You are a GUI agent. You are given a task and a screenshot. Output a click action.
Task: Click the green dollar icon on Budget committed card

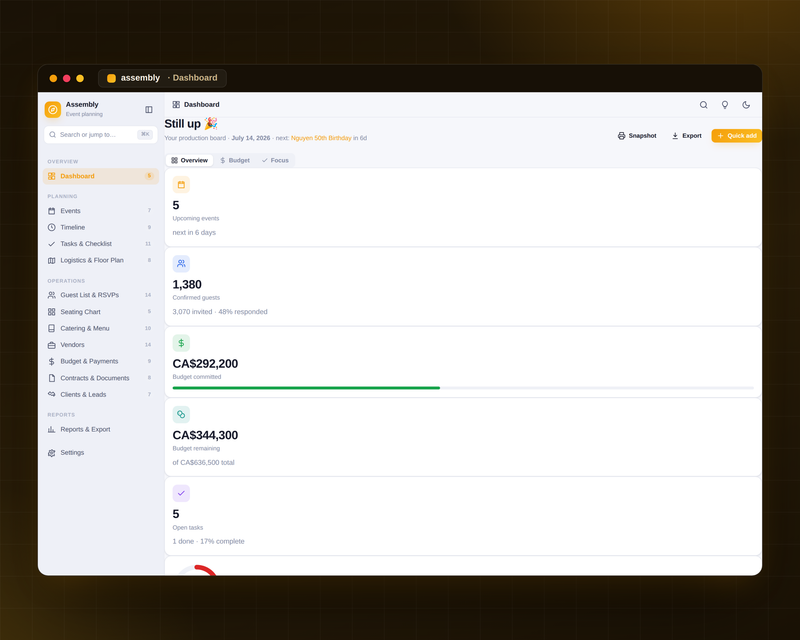tap(181, 343)
